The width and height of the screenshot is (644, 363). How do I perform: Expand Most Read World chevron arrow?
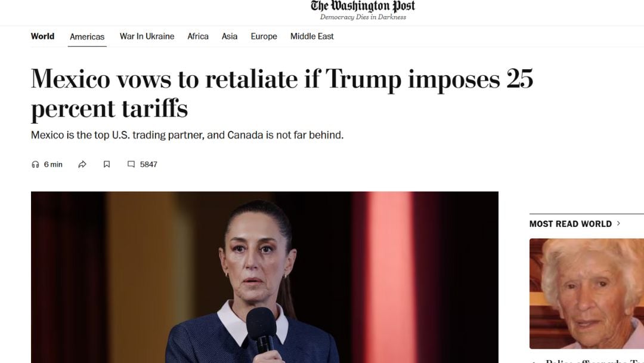(618, 223)
